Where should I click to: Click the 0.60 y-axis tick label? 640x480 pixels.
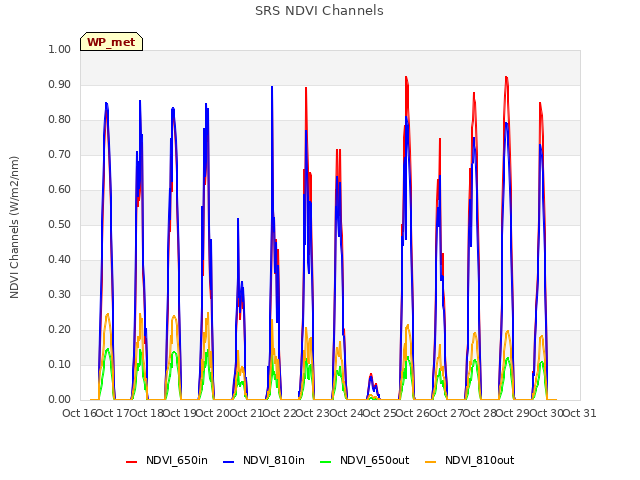[60, 189]
